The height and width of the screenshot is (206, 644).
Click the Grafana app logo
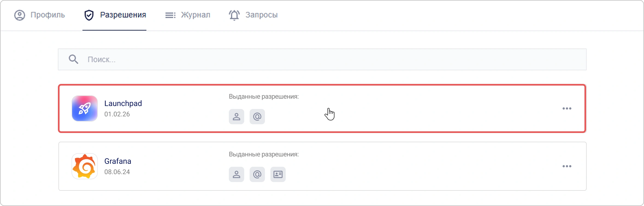coord(84,166)
